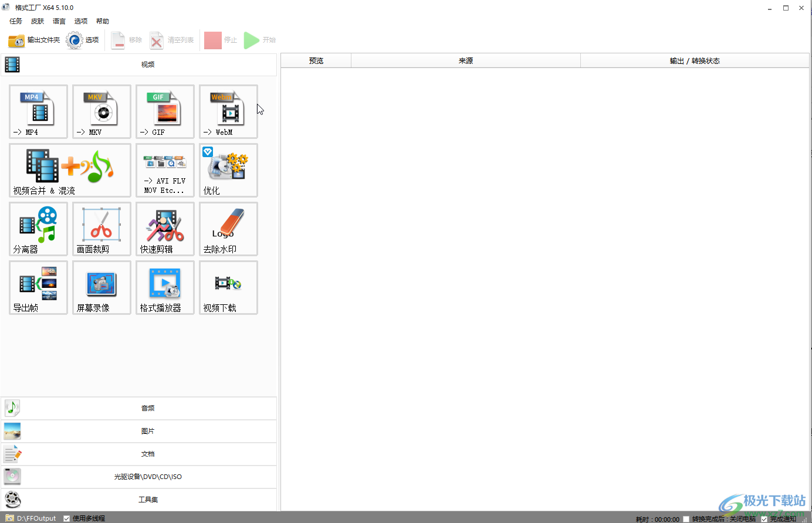Close the 格式工厂 window

[801, 8]
